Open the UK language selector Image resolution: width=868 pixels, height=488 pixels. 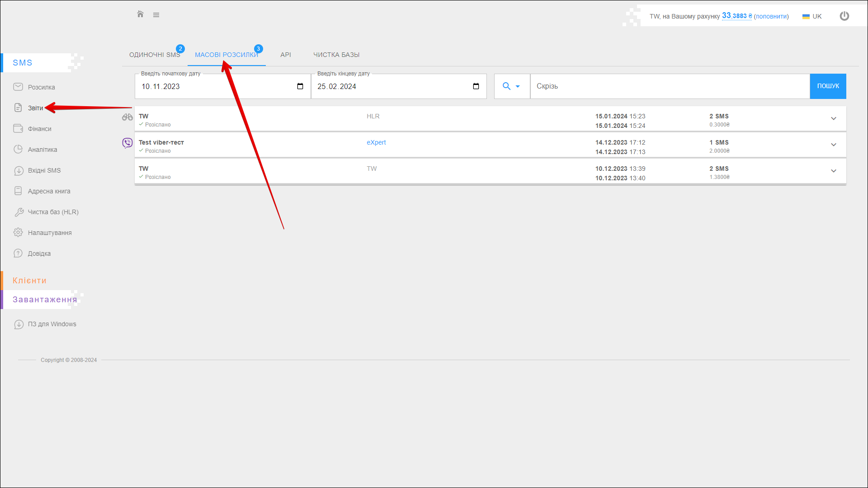pyautogui.click(x=812, y=16)
